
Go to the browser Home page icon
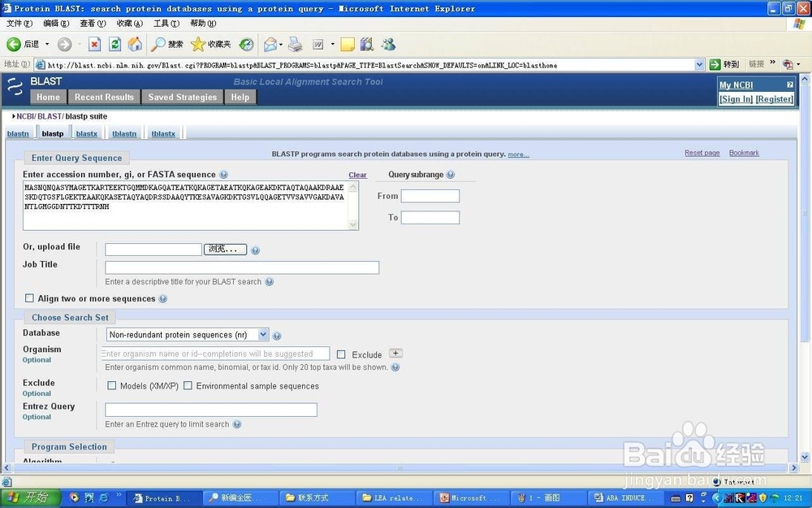(x=135, y=45)
